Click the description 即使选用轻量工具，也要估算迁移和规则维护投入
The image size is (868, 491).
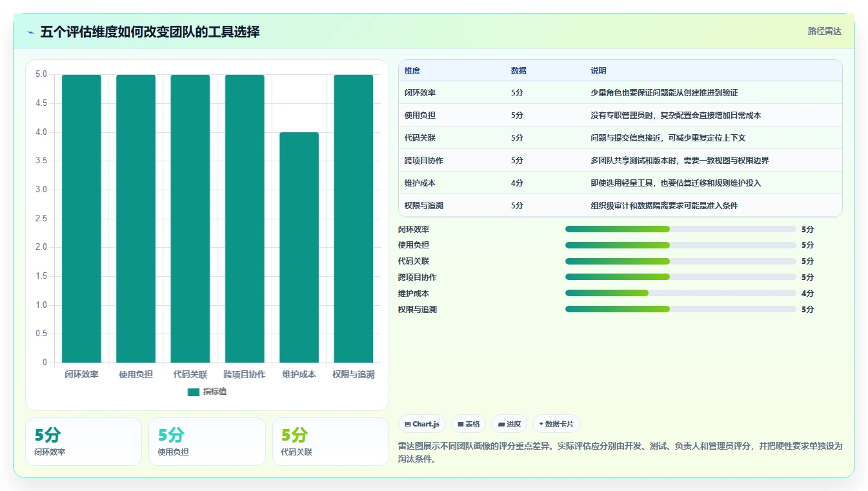click(x=676, y=183)
